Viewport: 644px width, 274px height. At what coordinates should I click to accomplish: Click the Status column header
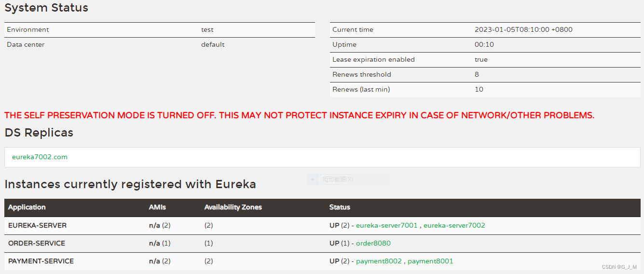click(x=340, y=207)
